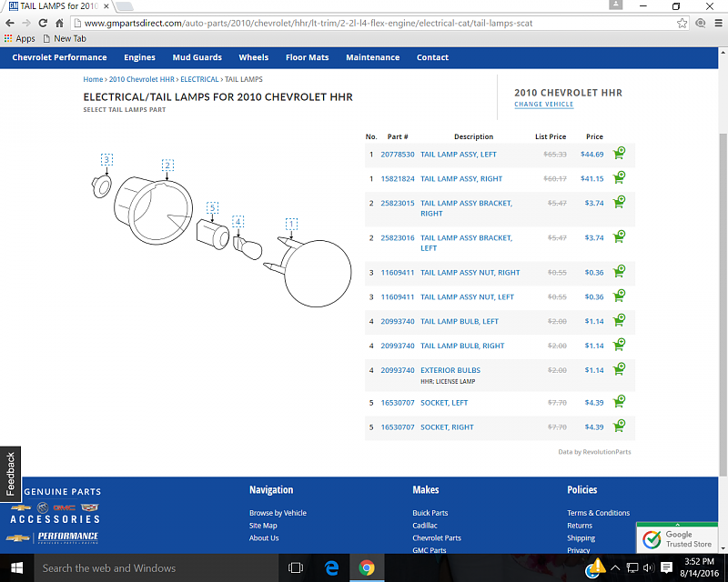
Task: Open Contact menu item
Action: [433, 57]
